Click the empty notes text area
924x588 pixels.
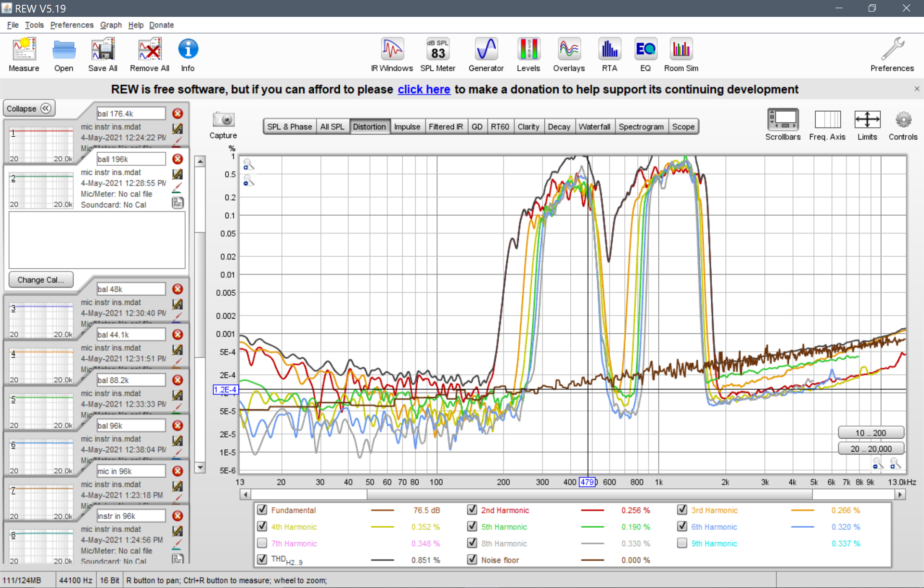pyautogui.click(x=97, y=240)
